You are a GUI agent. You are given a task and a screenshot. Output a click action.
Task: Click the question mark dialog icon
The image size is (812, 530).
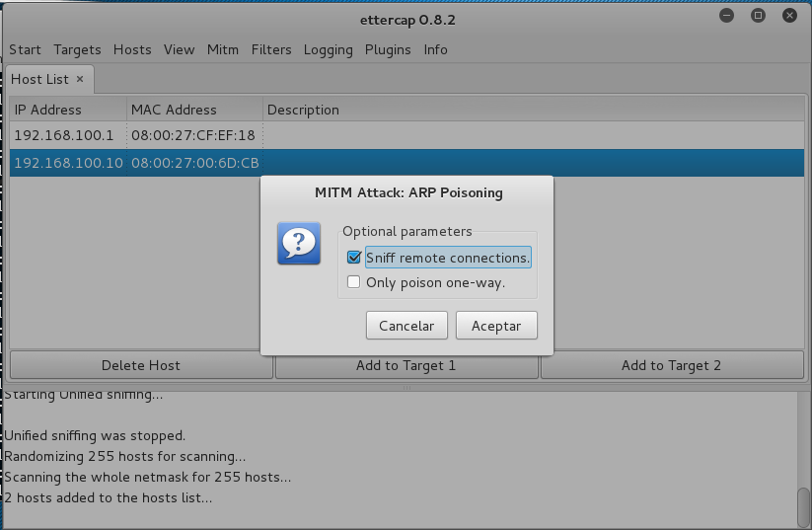[299, 244]
